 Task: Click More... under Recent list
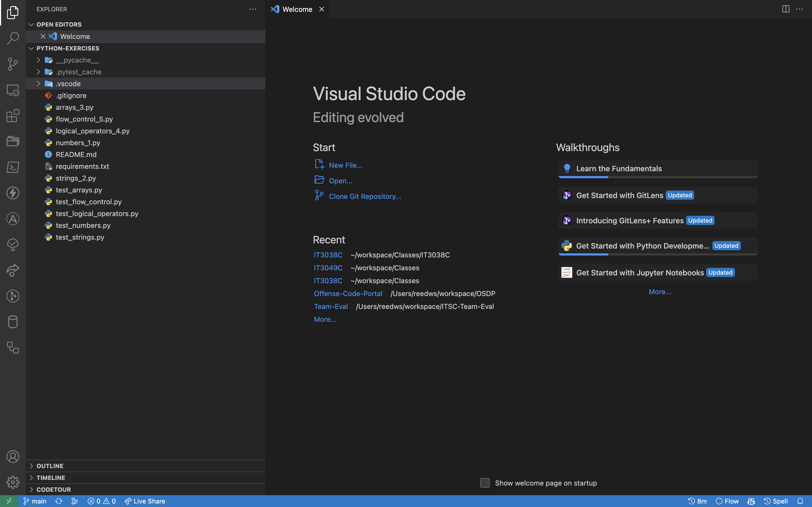[x=325, y=320]
